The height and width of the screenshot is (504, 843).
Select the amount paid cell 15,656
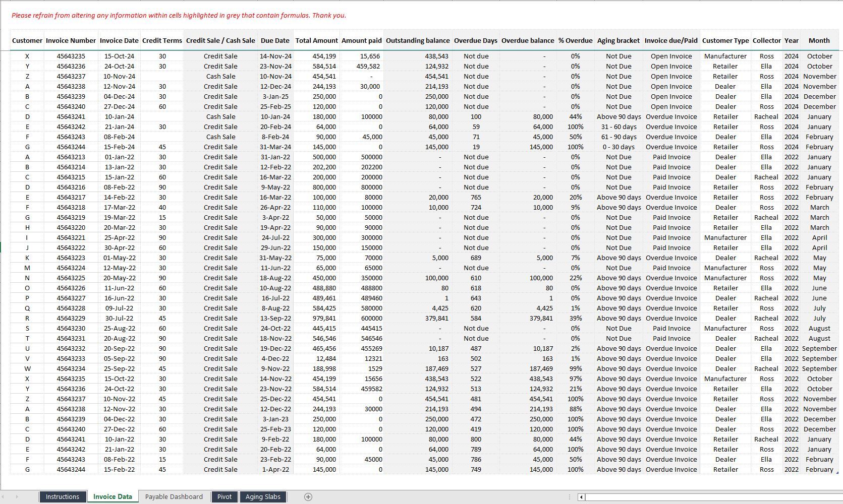click(x=362, y=56)
